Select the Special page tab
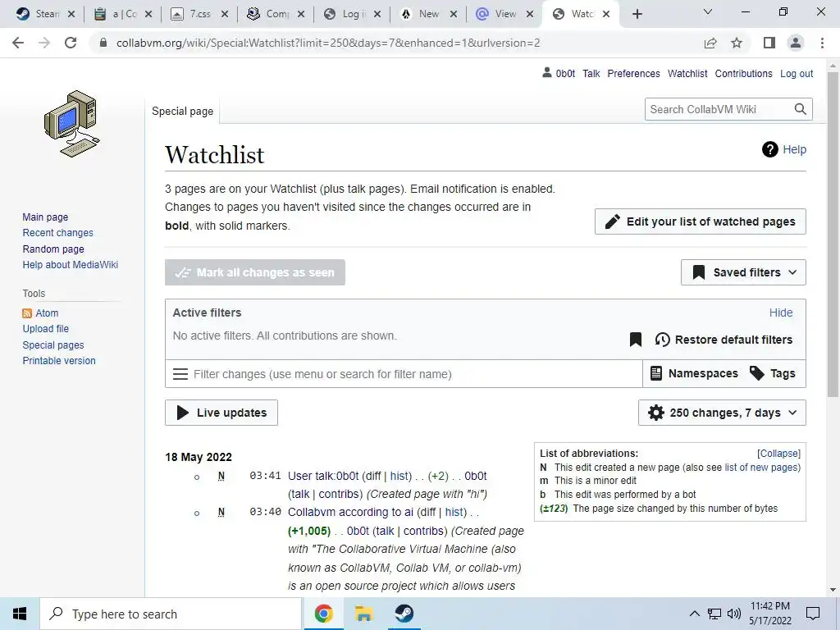Image resolution: width=840 pixels, height=630 pixels. 182,111
